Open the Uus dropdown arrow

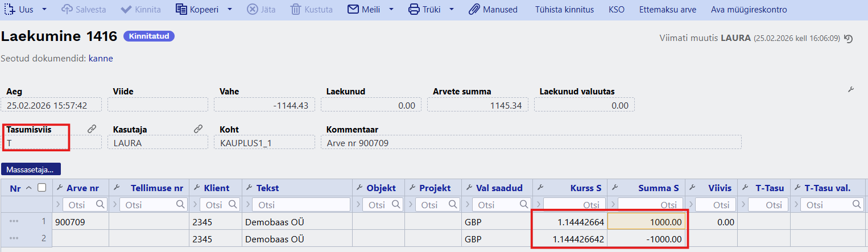coord(44,10)
